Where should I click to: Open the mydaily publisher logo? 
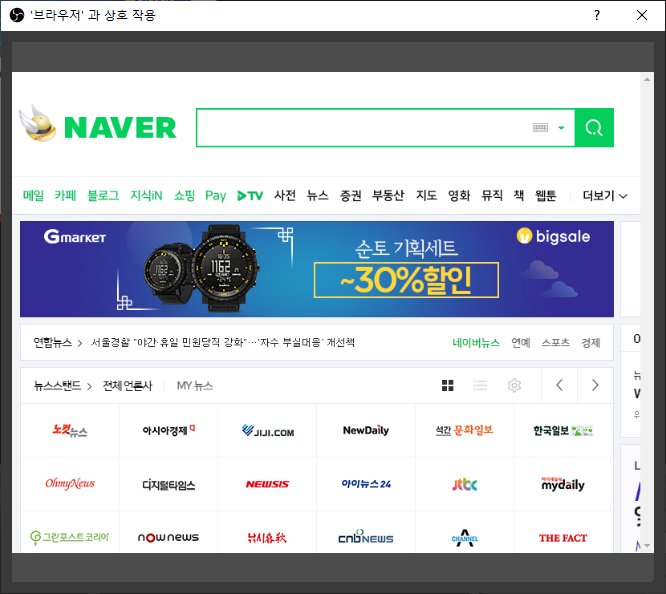(x=563, y=484)
